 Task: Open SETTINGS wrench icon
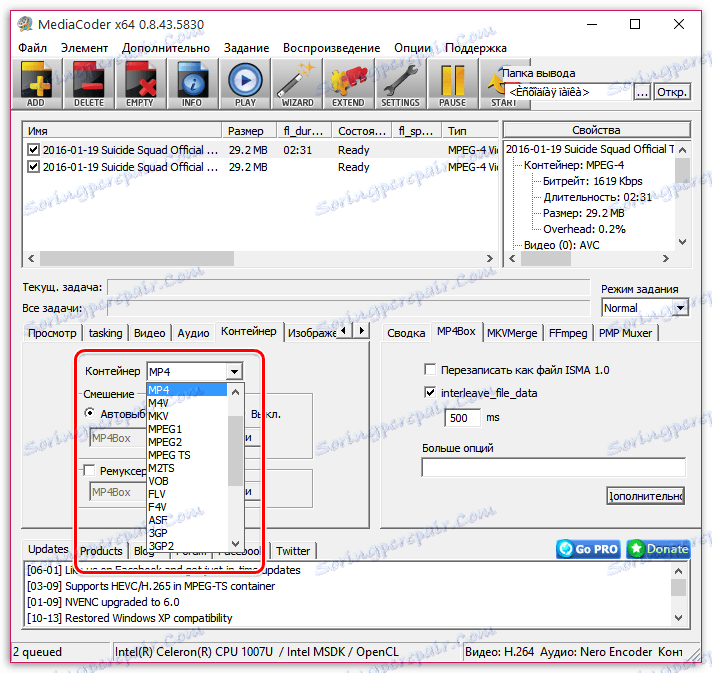pyautogui.click(x=400, y=84)
